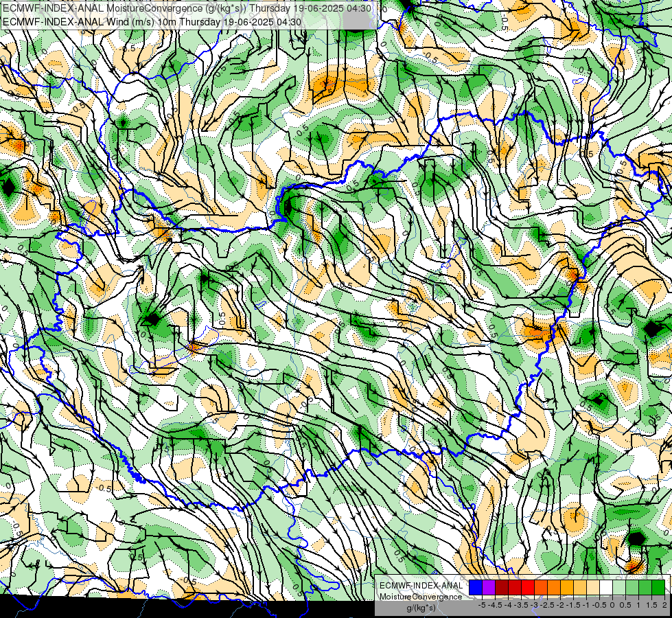Click the legend scale value 2

click(664, 605)
